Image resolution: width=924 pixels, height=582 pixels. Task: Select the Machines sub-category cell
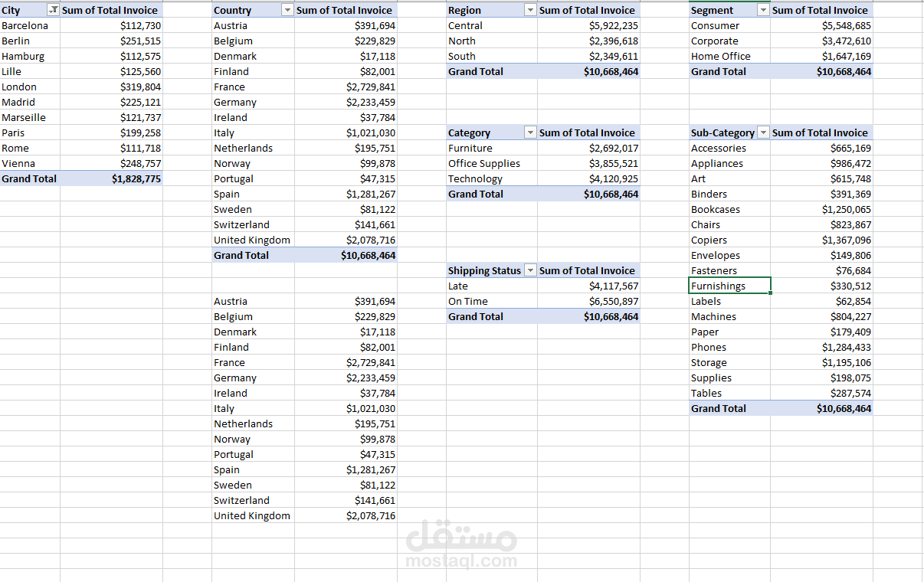click(729, 316)
